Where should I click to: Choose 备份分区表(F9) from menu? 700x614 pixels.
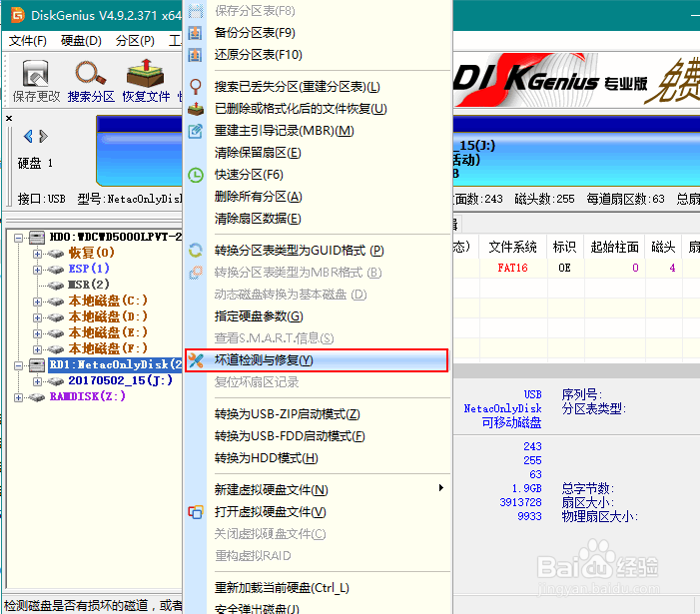[x=255, y=33]
